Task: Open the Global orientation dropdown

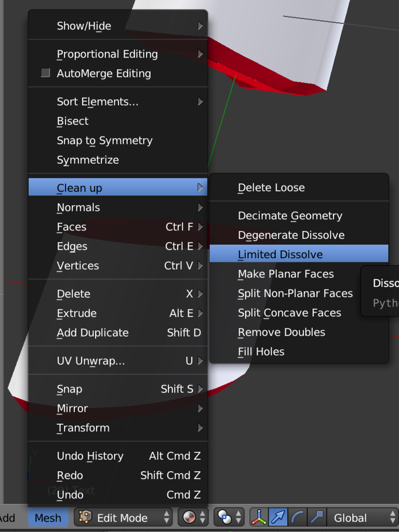Action: [x=361, y=517]
